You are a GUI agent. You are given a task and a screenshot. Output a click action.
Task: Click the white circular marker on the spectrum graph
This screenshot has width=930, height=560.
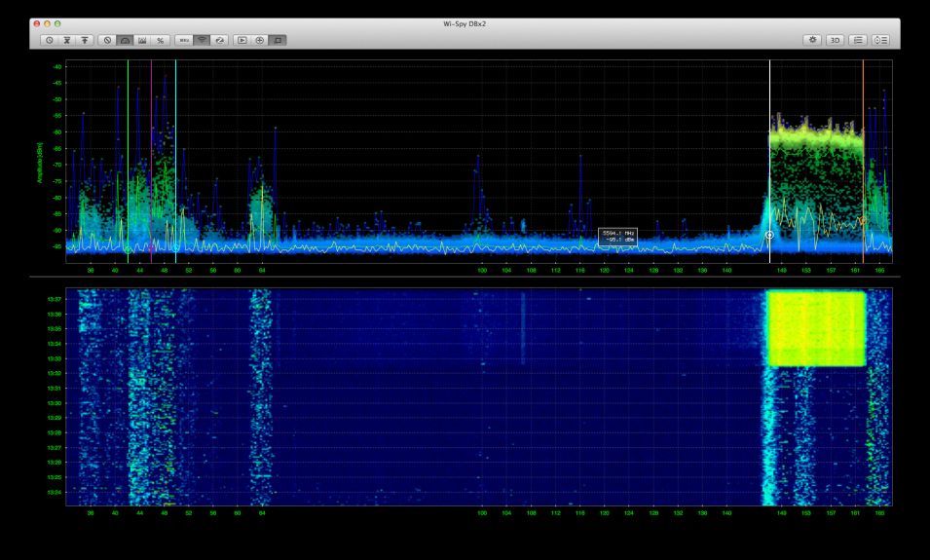click(769, 235)
